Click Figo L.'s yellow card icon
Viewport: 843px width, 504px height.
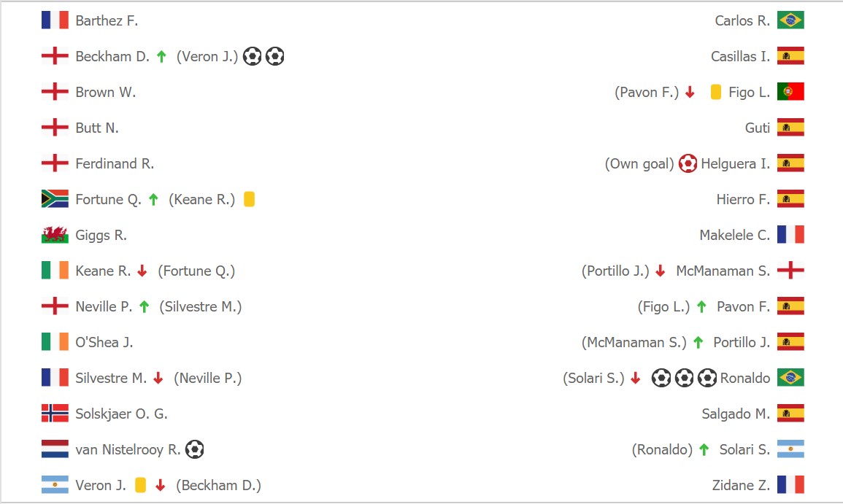tap(715, 92)
